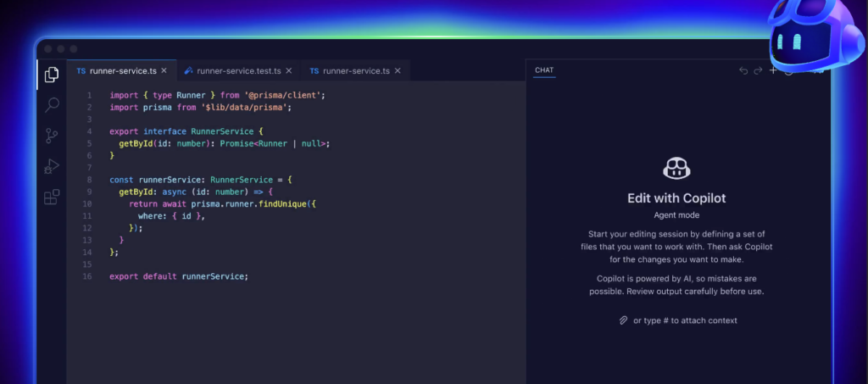Image resolution: width=868 pixels, height=384 pixels.
Task: Click the redo arrow in the chat header
Action: [x=759, y=70]
